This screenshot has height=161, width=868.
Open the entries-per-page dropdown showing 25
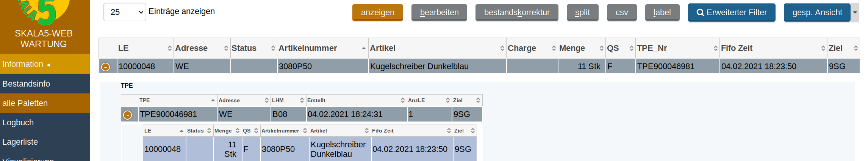tap(125, 12)
